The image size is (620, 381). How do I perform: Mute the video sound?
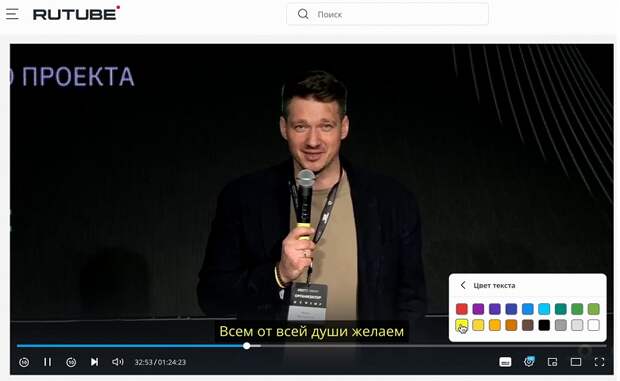[118, 362]
